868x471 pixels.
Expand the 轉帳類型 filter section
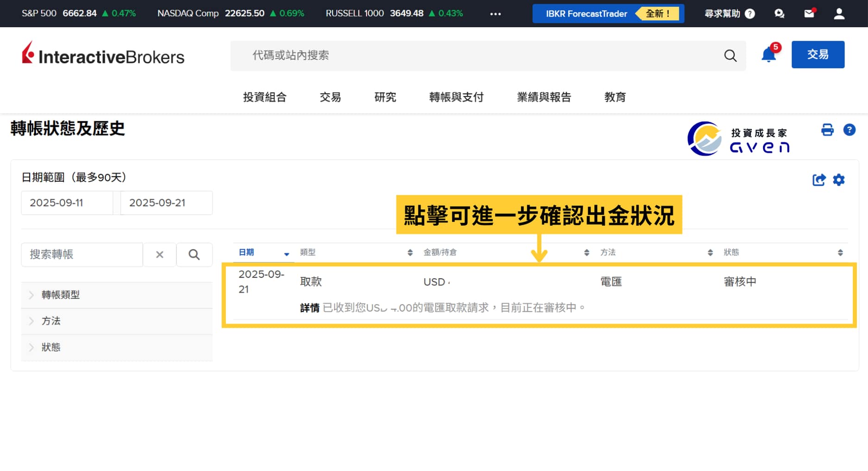[60, 295]
